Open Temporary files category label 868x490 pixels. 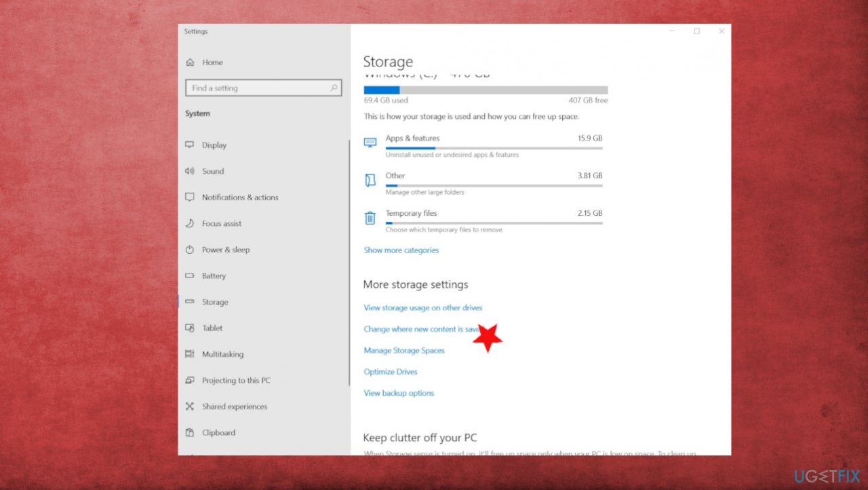(x=412, y=213)
